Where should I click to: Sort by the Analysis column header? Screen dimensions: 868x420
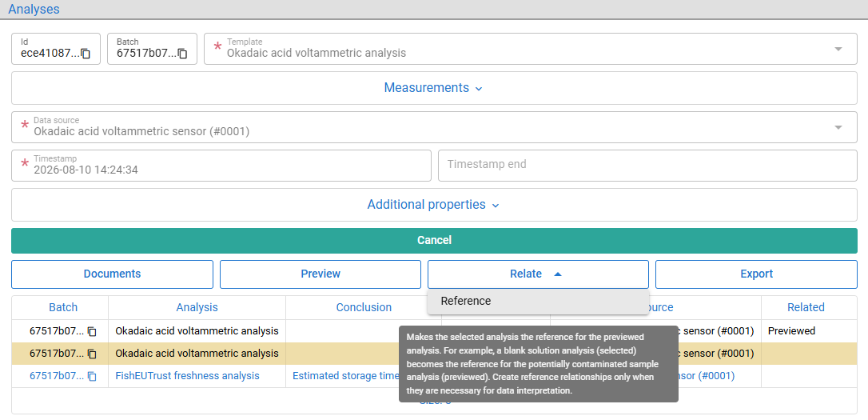click(x=197, y=307)
